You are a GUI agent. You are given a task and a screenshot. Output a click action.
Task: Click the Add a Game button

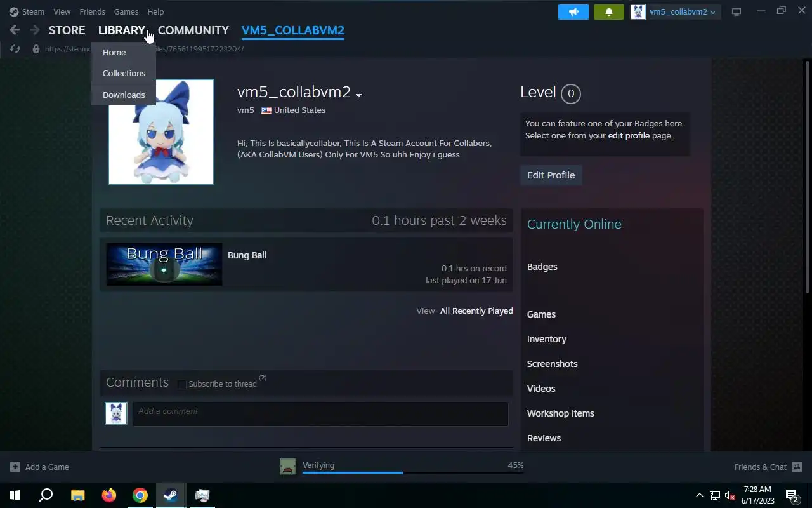[39, 467]
